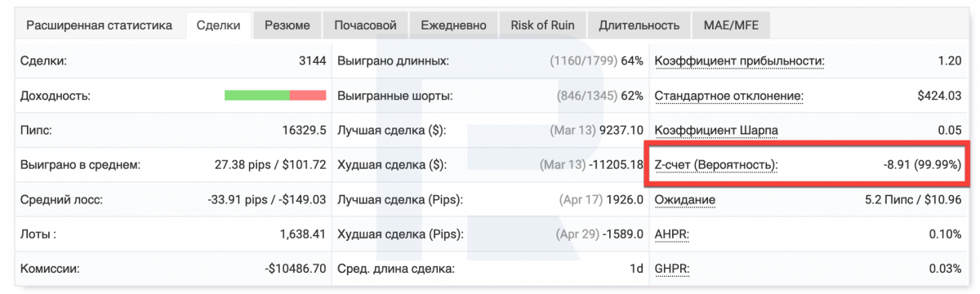This screenshot has height=294, width=980.
Task: Click the Стандартное отклонение label
Action: (x=728, y=96)
